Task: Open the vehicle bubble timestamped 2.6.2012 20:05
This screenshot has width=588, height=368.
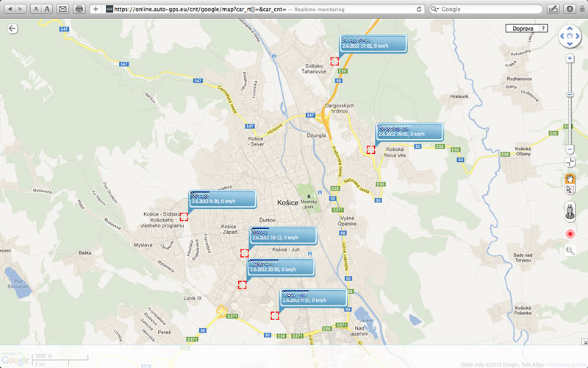Action: pos(281,267)
